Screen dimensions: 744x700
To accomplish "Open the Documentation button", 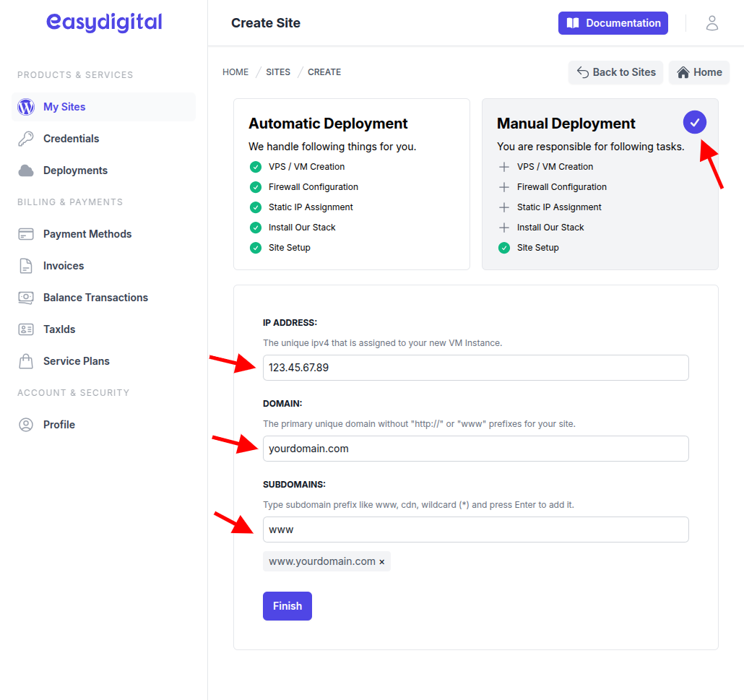I will (613, 23).
